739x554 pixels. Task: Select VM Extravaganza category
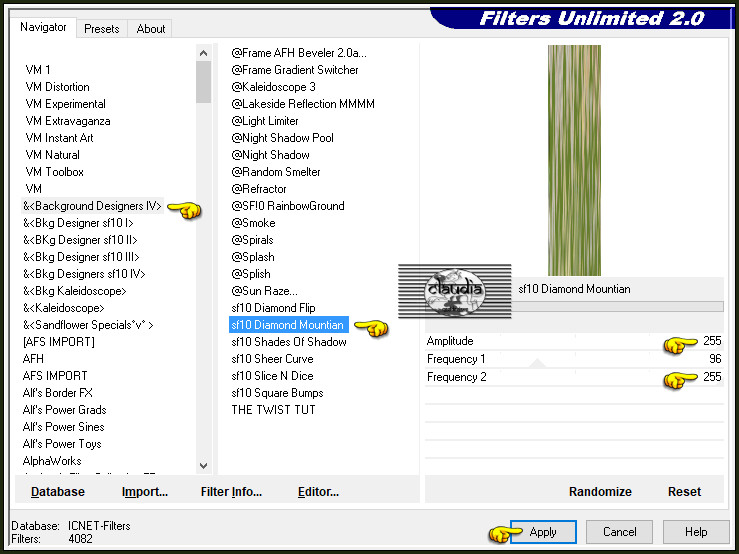click(x=68, y=121)
